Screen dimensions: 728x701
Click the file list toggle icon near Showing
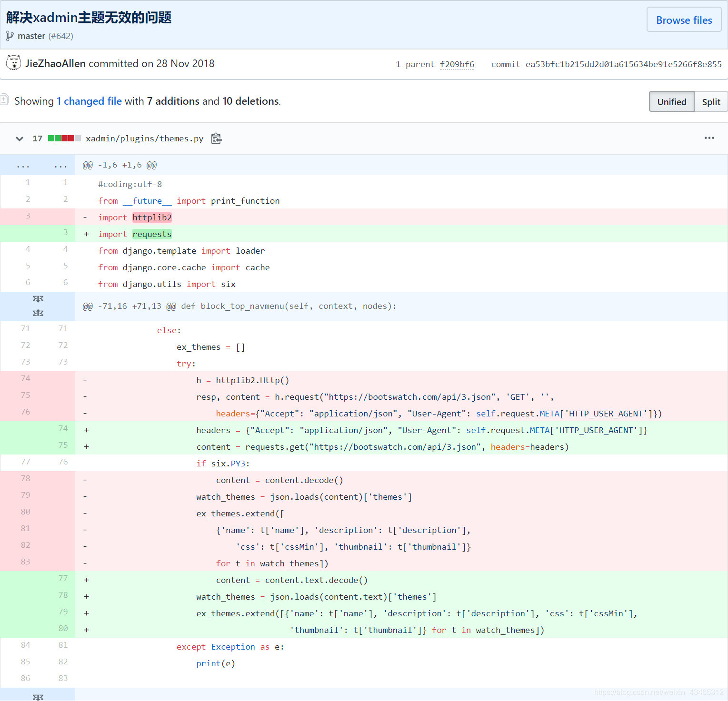4,99
